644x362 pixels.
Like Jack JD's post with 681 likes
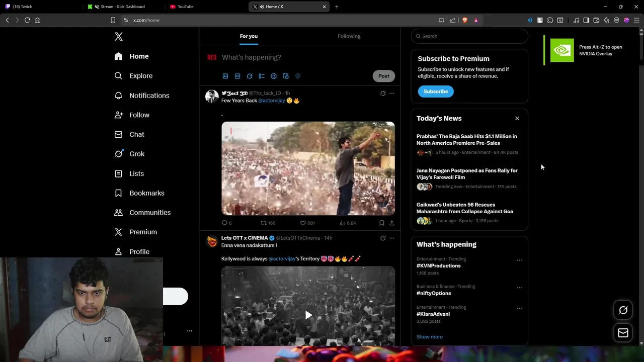(x=307, y=223)
